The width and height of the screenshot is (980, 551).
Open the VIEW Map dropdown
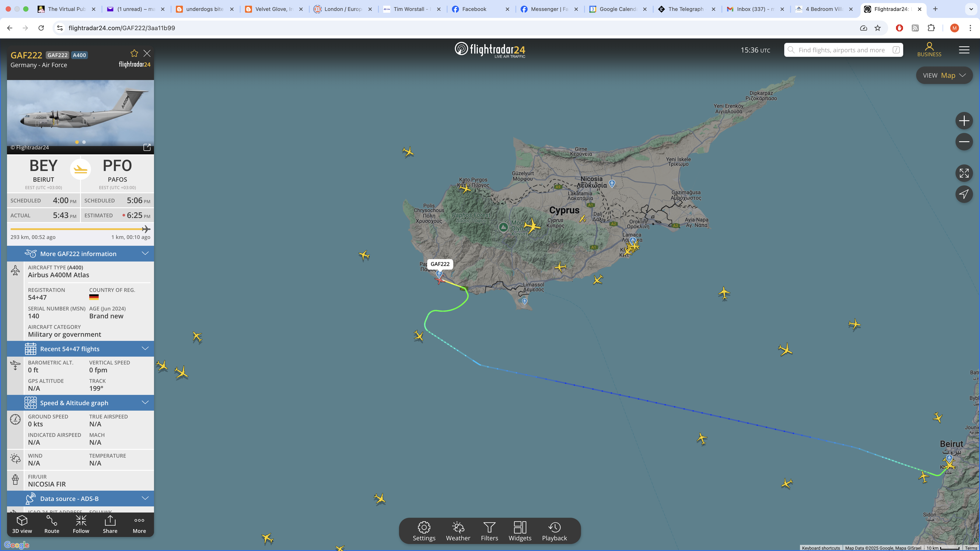pos(944,75)
